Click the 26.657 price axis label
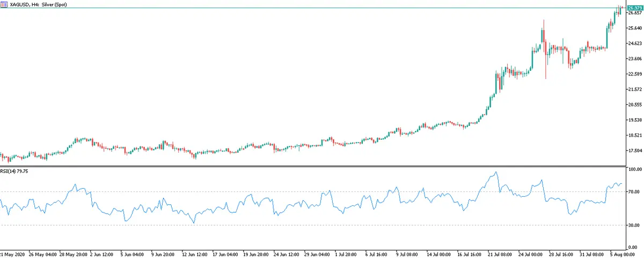The image size is (644, 258). tap(634, 13)
